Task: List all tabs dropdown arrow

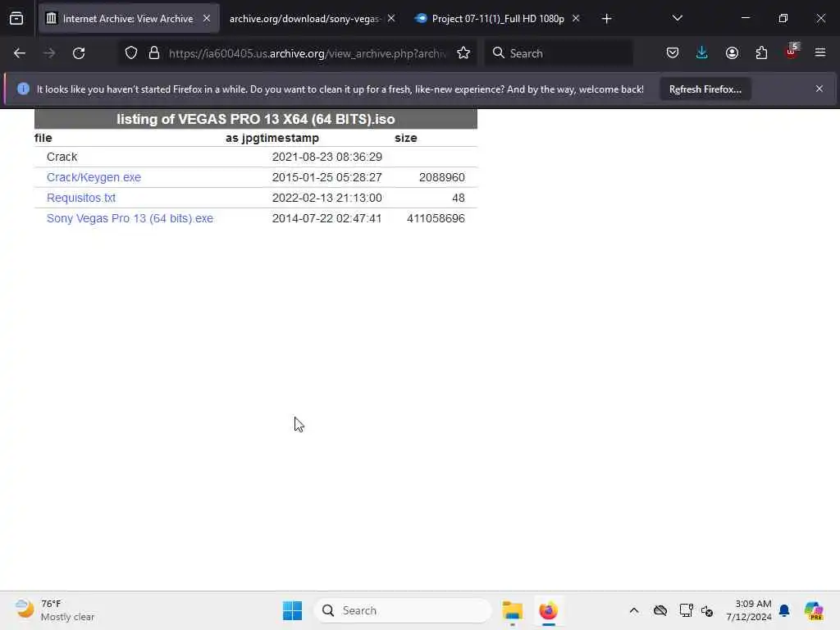Action: pyautogui.click(x=677, y=18)
